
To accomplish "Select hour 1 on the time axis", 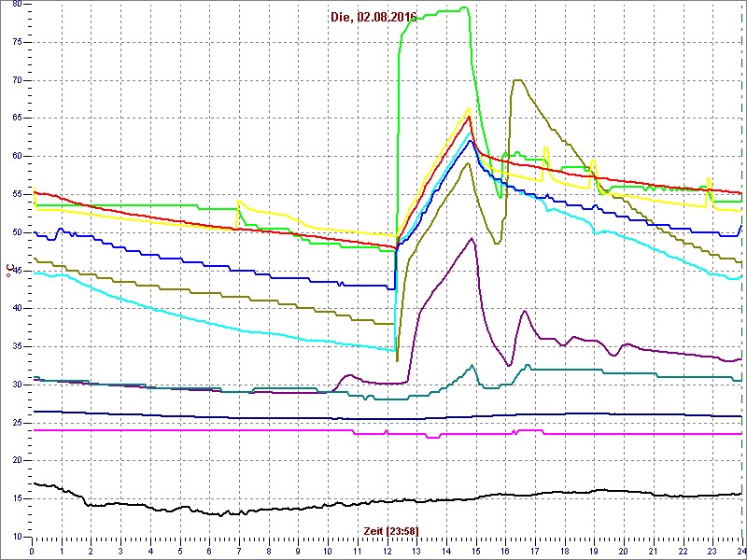I will [x=62, y=551].
